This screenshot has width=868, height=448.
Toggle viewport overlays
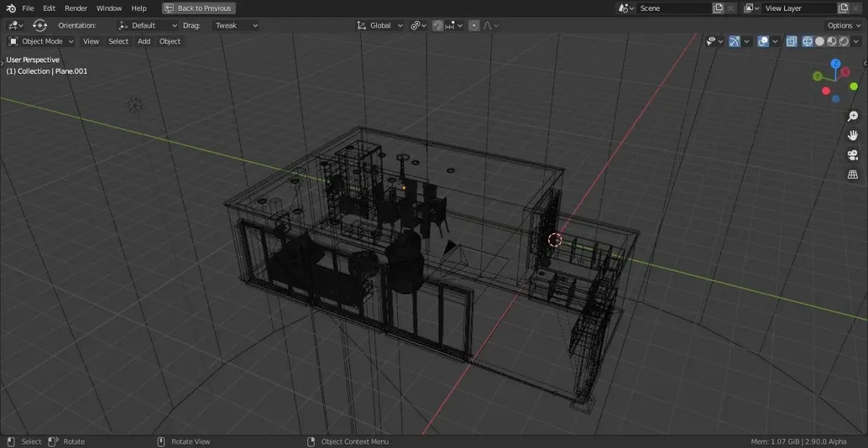pyautogui.click(x=763, y=41)
